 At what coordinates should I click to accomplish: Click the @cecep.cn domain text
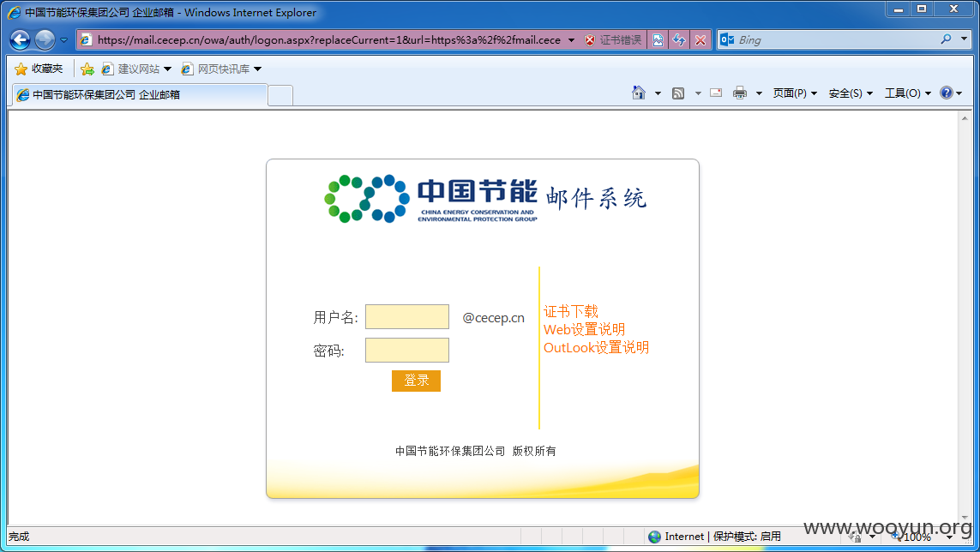[x=493, y=318]
